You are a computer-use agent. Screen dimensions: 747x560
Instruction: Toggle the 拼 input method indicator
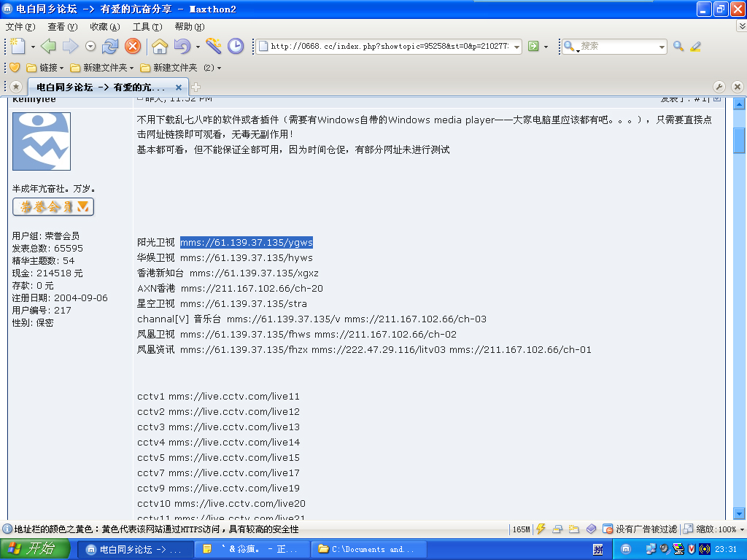click(x=597, y=549)
